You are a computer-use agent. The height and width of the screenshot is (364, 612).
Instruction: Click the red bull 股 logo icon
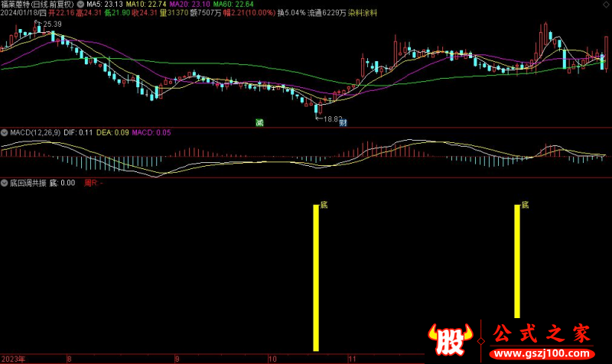[448, 337]
